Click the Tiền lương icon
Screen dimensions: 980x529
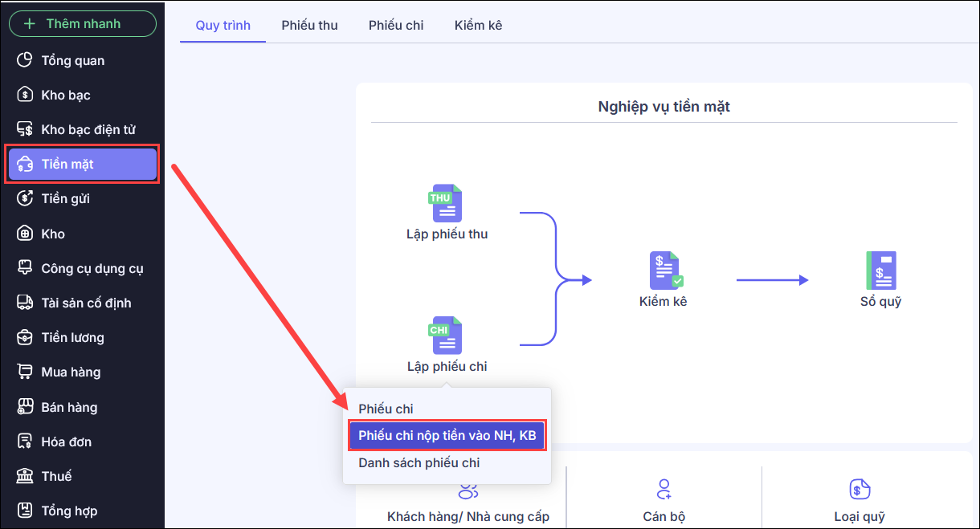pyautogui.click(x=26, y=337)
